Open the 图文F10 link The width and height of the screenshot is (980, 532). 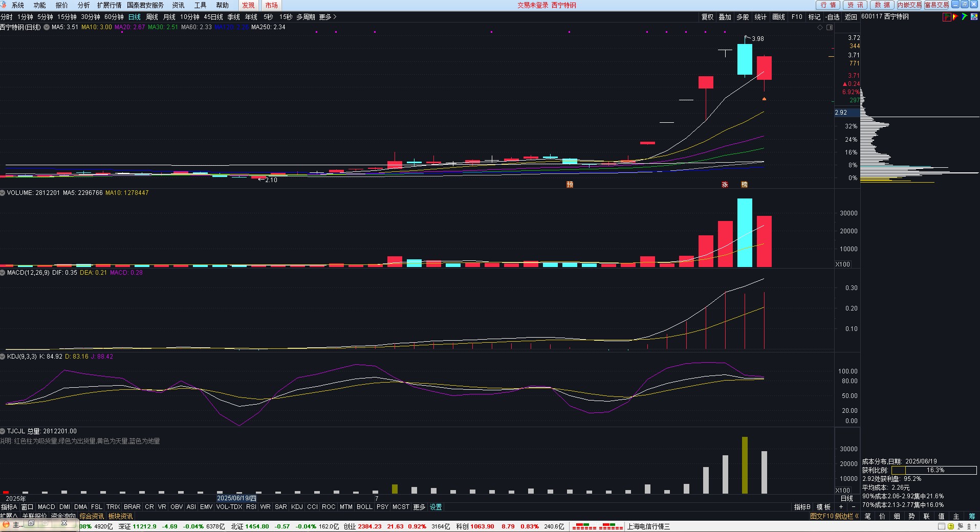821,517
